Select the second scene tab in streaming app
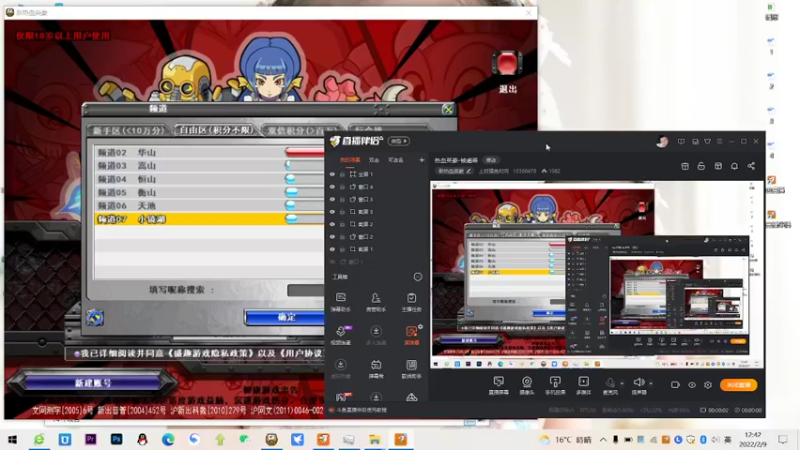The image size is (800, 450). 374,160
